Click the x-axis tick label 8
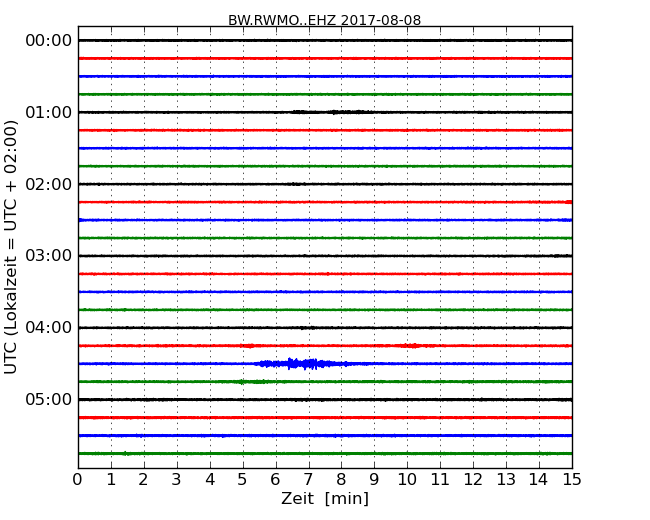The height and width of the screenshot is (520, 650). point(341,479)
